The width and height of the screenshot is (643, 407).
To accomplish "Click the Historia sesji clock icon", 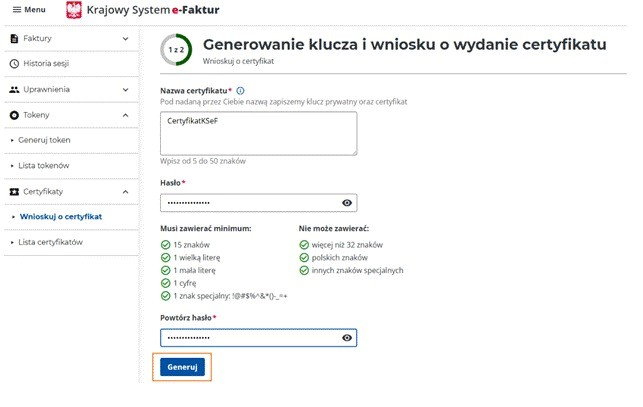I will pyautogui.click(x=14, y=64).
